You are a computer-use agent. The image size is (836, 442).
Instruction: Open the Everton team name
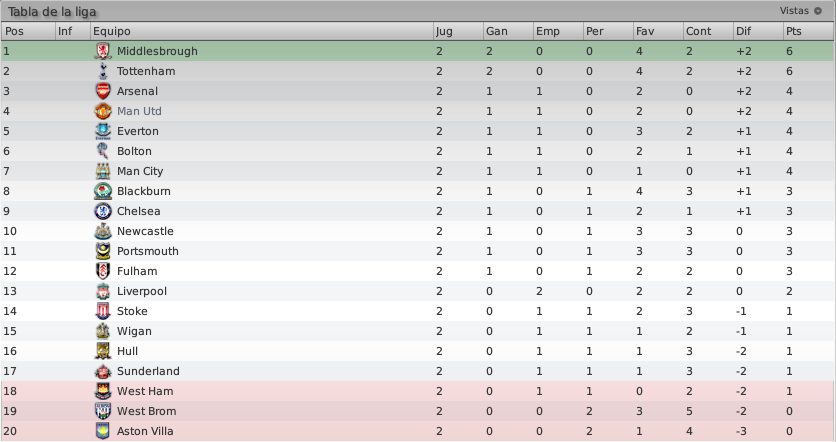pyautogui.click(x=138, y=131)
